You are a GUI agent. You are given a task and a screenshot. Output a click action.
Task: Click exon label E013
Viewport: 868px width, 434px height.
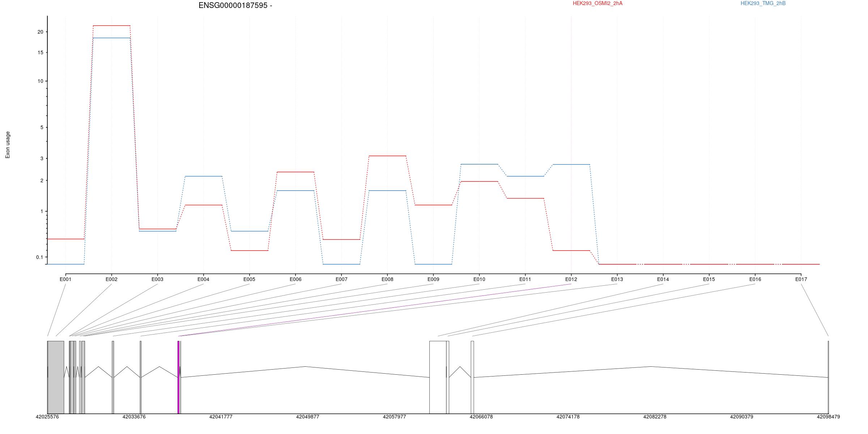coord(617,279)
